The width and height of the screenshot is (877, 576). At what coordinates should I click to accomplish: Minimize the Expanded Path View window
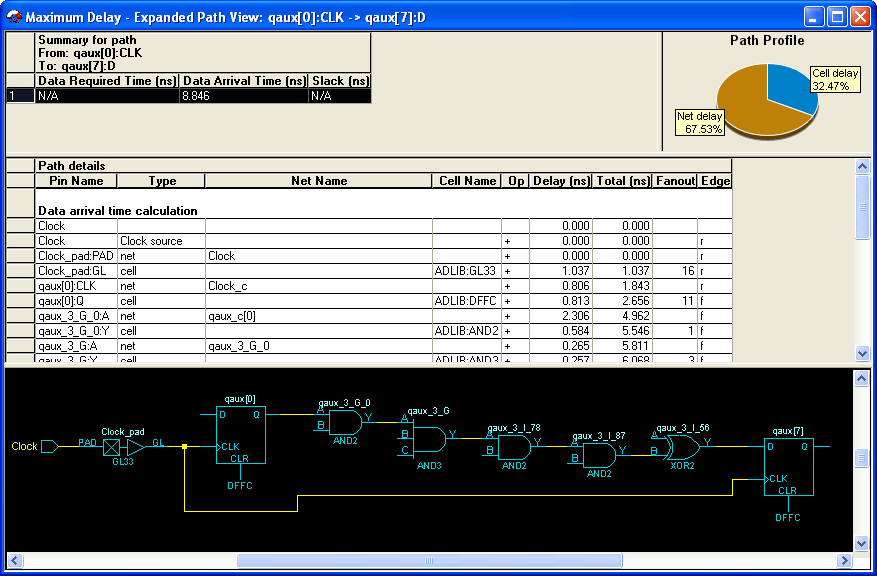814,17
